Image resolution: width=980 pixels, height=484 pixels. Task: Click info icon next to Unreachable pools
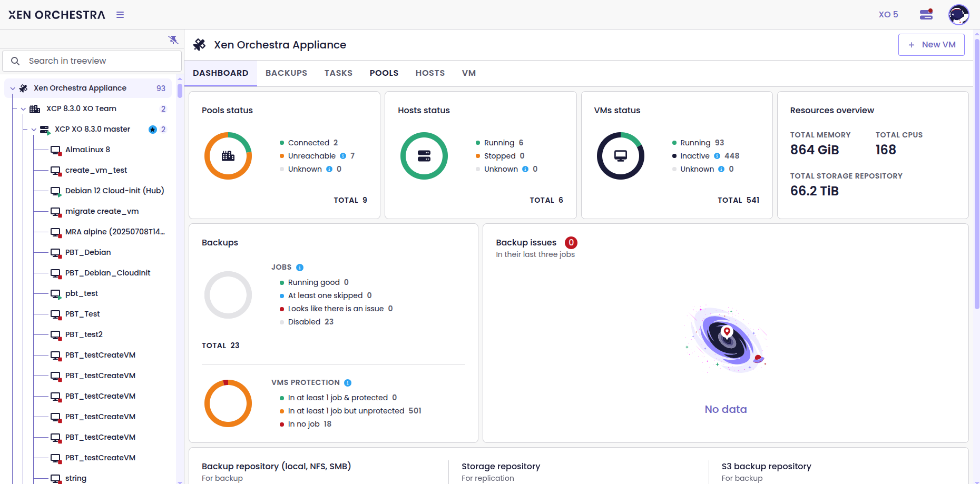click(x=343, y=156)
